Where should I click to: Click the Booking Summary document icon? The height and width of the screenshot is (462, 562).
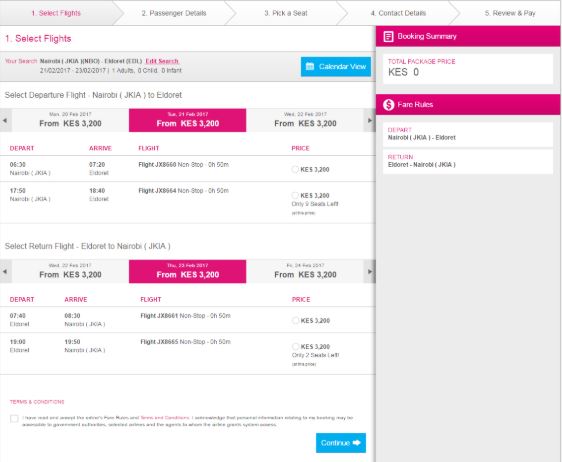pos(388,37)
